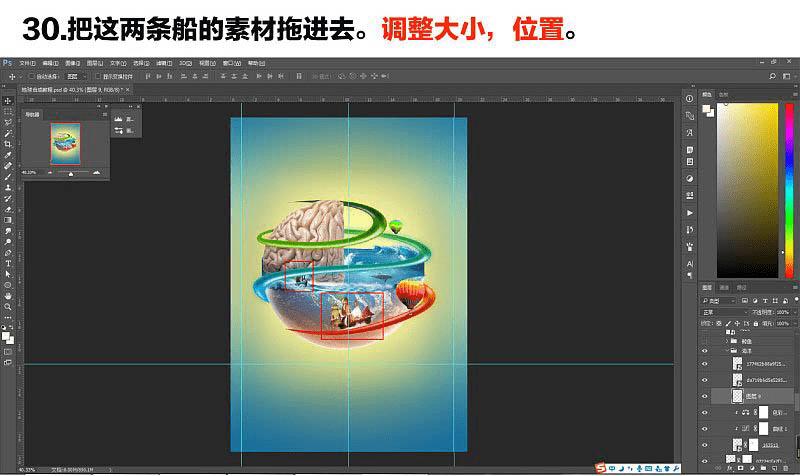Hide the da7199 smart object layer
This screenshot has height=476, width=800.
[x=705, y=380]
